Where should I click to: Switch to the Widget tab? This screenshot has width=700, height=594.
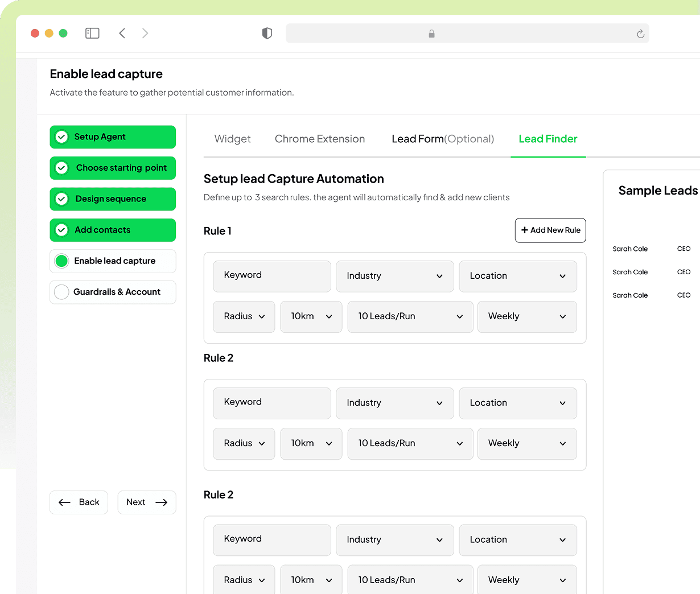point(233,138)
